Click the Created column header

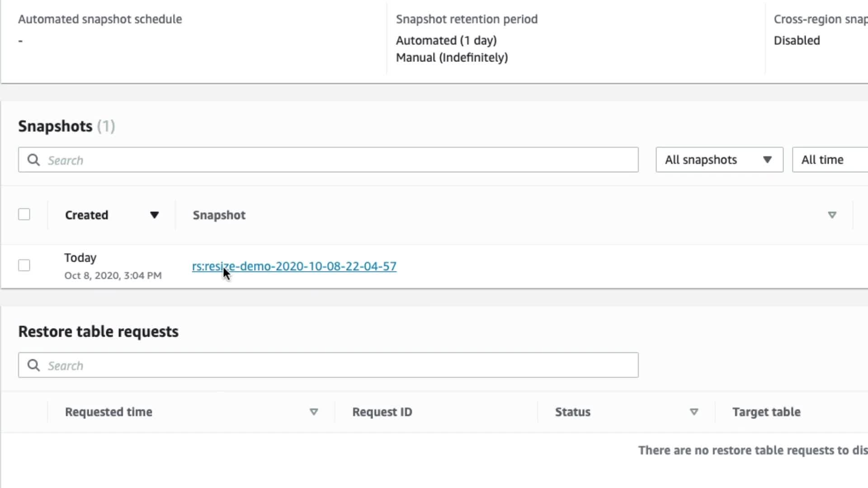click(x=87, y=215)
